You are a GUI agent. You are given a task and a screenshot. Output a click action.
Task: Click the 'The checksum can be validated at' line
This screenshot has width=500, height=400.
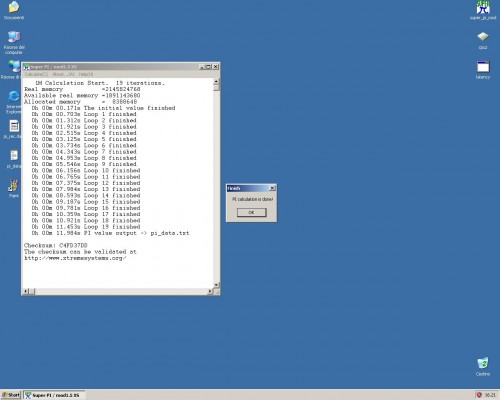coord(80,252)
